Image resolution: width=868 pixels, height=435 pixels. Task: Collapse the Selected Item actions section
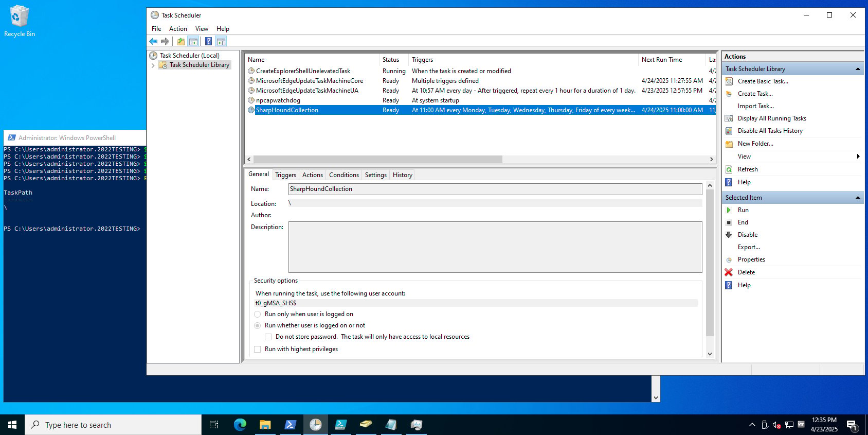(857, 198)
